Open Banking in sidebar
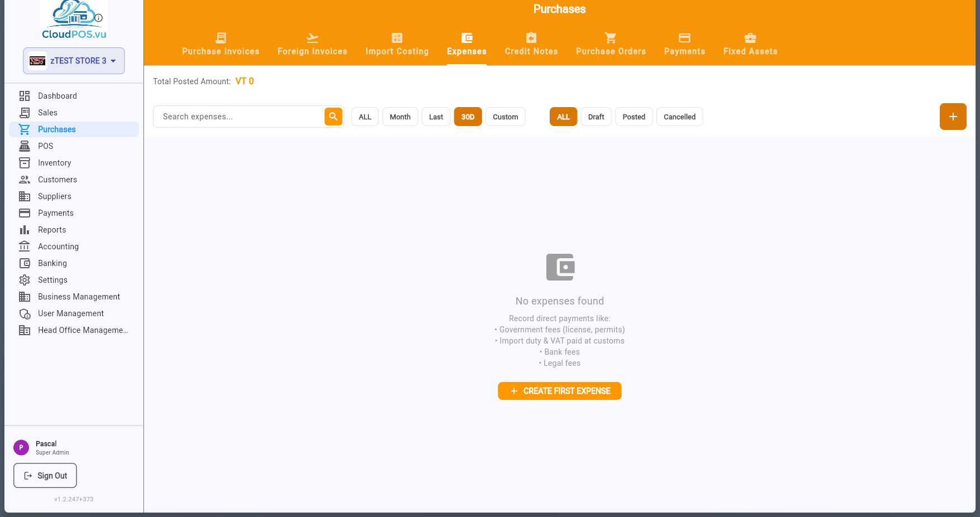The height and width of the screenshot is (517, 980). click(74, 263)
